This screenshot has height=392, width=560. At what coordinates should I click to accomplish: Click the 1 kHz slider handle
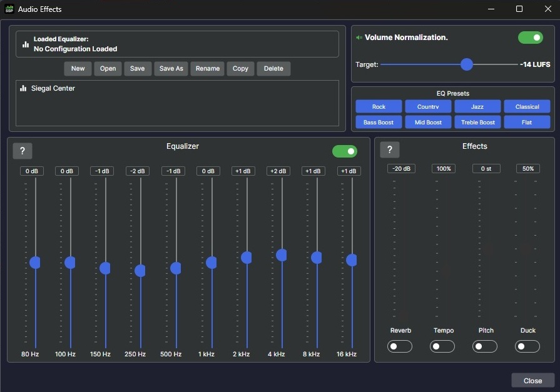tap(211, 263)
